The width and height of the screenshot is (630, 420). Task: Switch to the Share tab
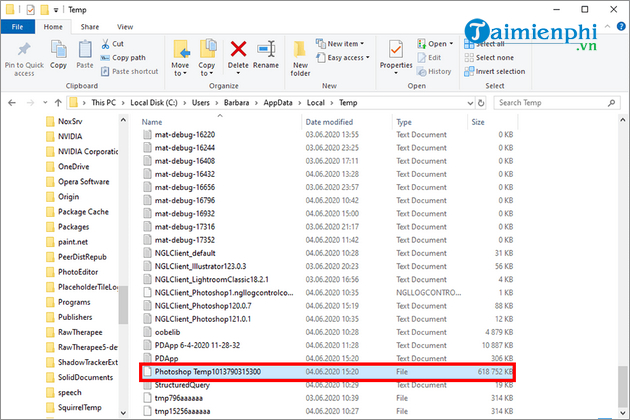90,27
